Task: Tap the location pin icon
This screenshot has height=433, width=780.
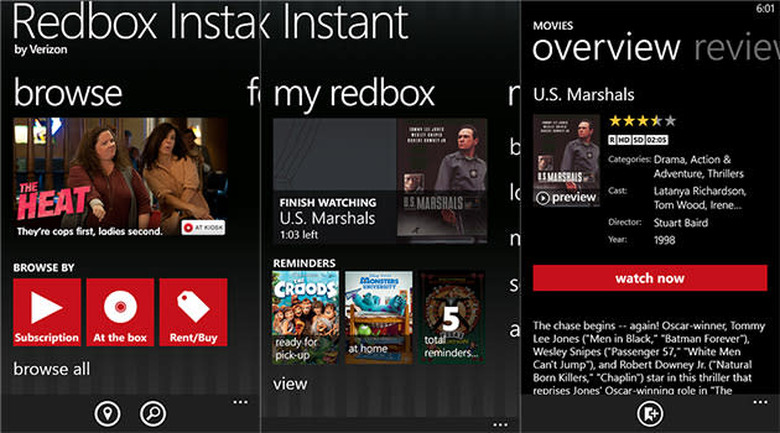Action: click(107, 413)
